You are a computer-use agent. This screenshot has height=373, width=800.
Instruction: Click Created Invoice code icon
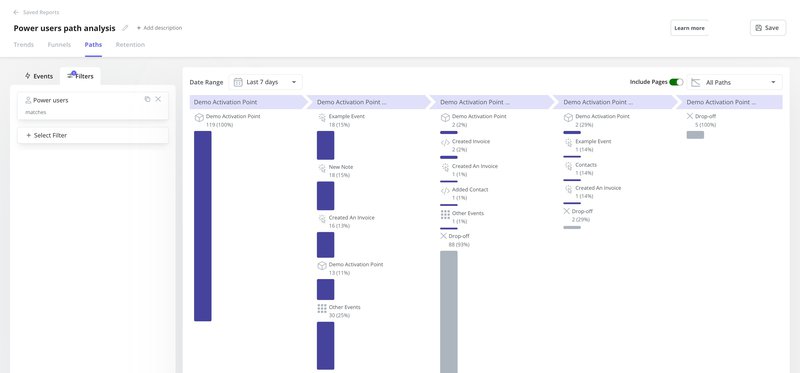pyautogui.click(x=445, y=142)
